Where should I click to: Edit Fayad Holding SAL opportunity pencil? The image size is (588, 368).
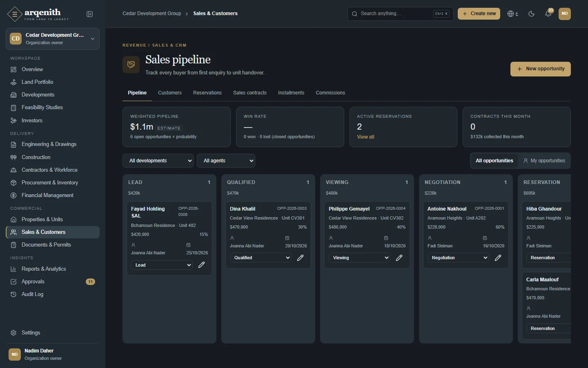tap(202, 265)
